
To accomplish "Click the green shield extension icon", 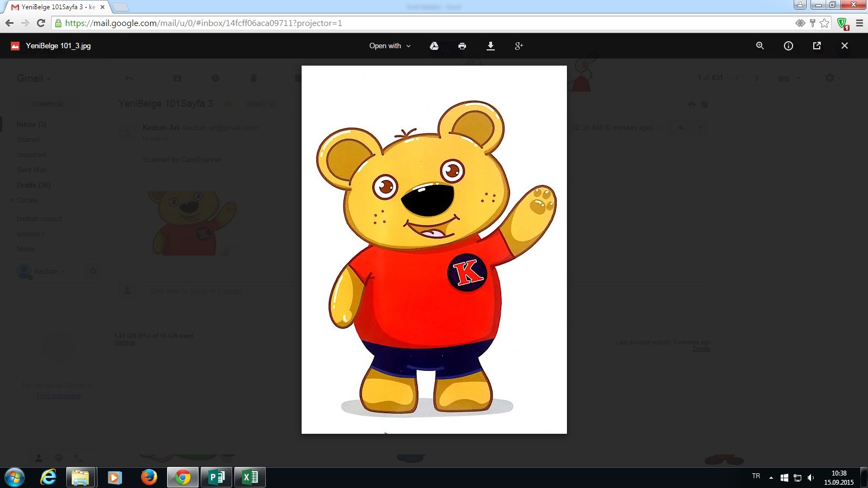I will pos(843,23).
